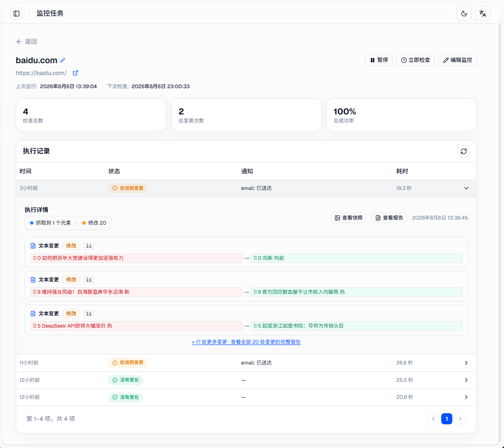Screen dimensions: 504x448
Task: Click the 耗时 column header
Action: (x=402, y=171)
